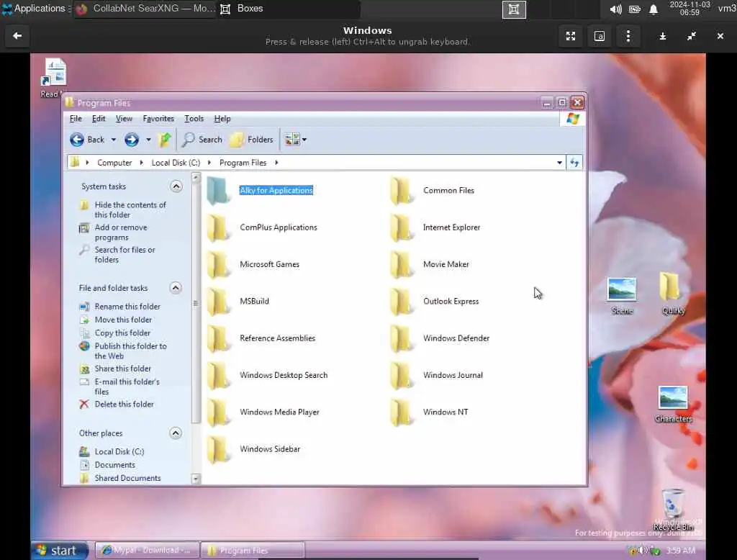The height and width of the screenshot is (560, 737).
Task: Select the Common Files folder icon
Action: pos(402,191)
